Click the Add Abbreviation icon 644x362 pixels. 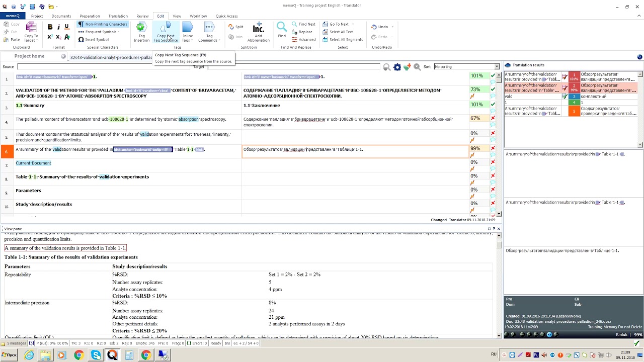pos(258,27)
